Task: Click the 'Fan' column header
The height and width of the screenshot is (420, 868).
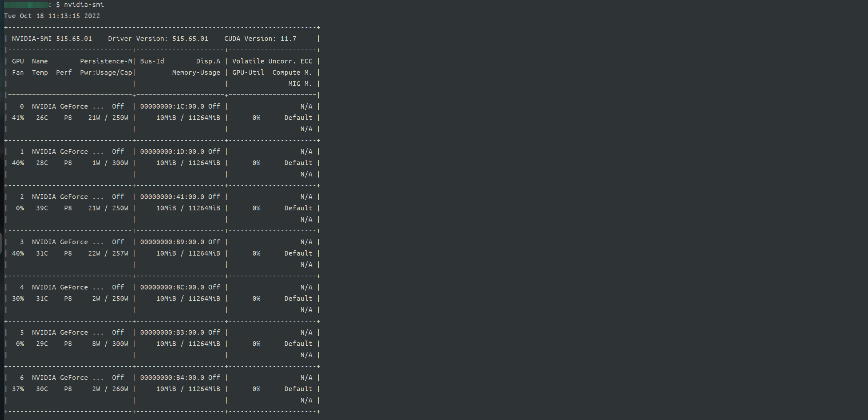Action: pyautogui.click(x=18, y=73)
